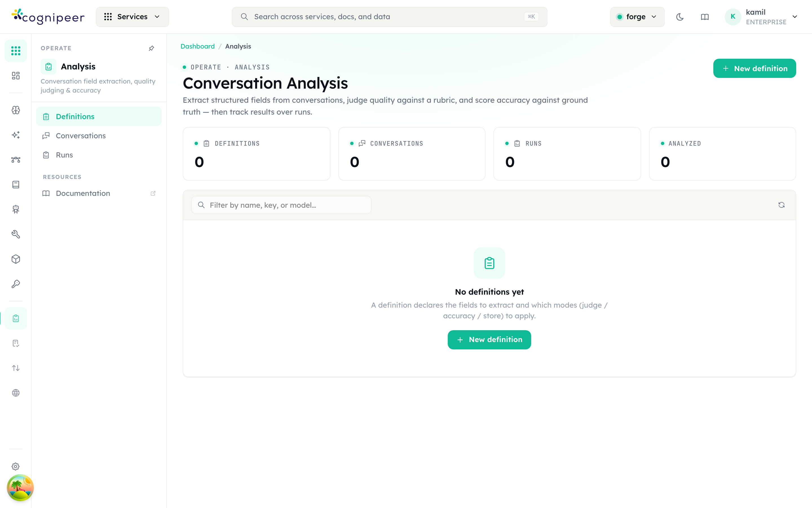Select Conversations in the sidebar
This screenshot has width=812, height=508.
(99, 136)
